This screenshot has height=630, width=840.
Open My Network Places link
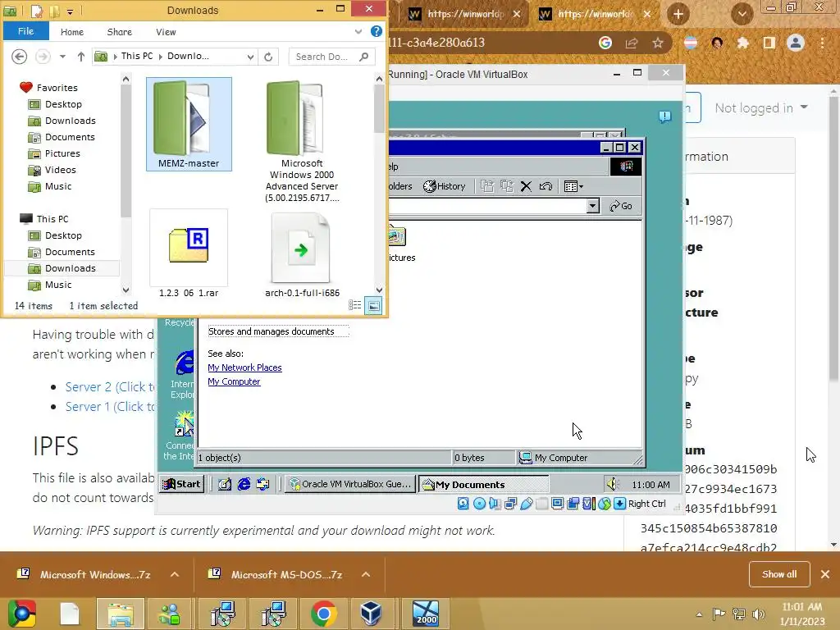coord(244,367)
